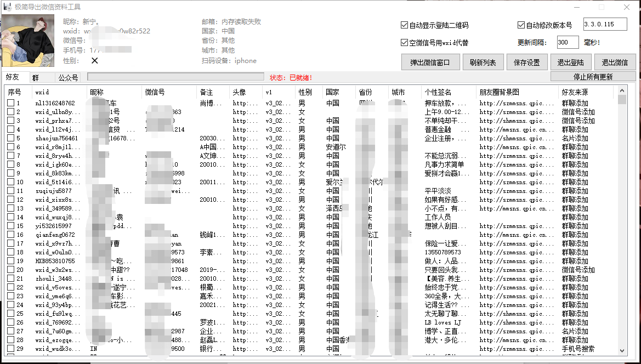Click the 备注 column header

(x=213, y=92)
